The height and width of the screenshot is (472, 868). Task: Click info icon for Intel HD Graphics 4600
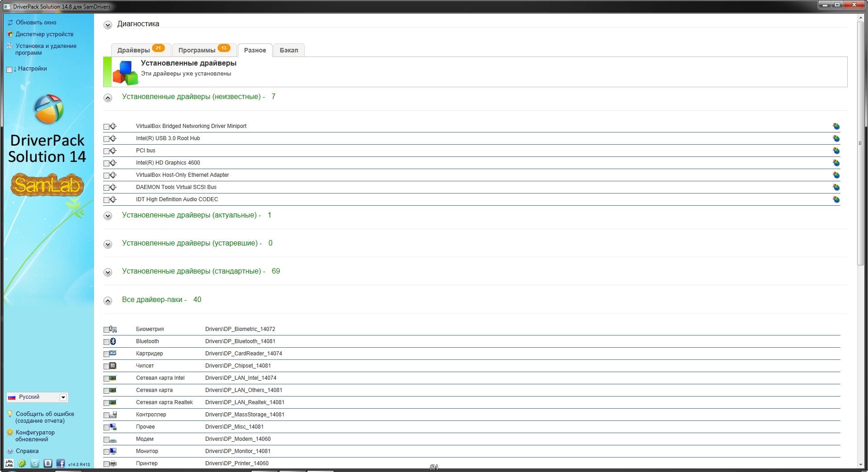click(x=836, y=163)
